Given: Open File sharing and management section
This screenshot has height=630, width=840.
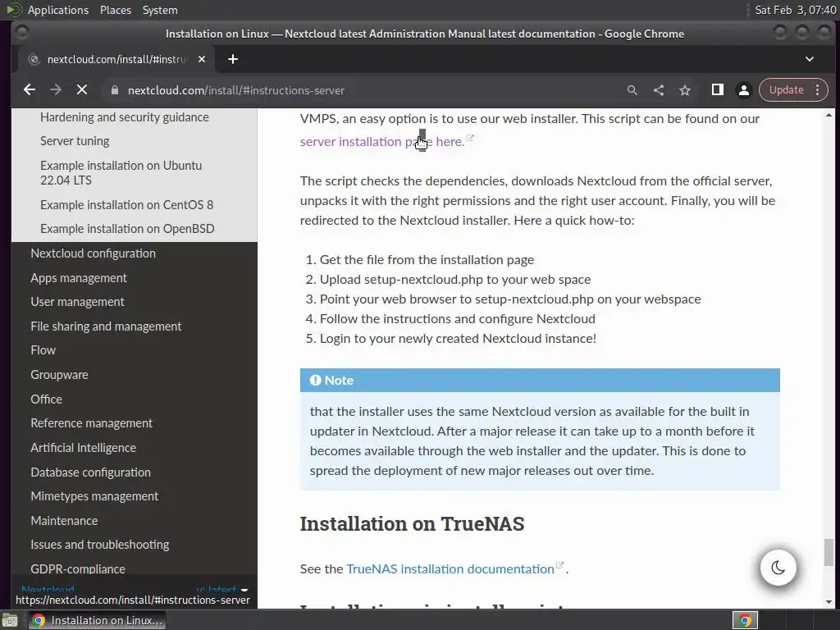Looking at the screenshot, I should [106, 326].
